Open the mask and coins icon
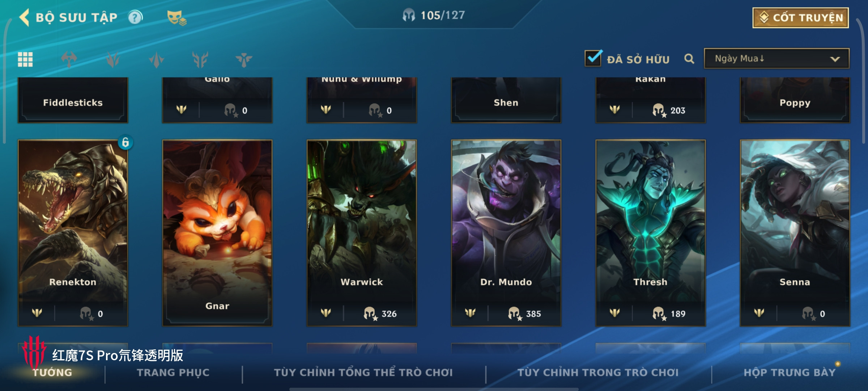Image resolution: width=868 pixels, height=391 pixels. 176,18
